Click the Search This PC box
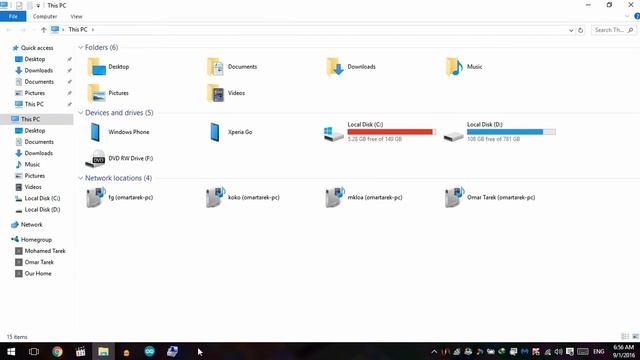This screenshot has height=360, width=640. tap(613, 30)
